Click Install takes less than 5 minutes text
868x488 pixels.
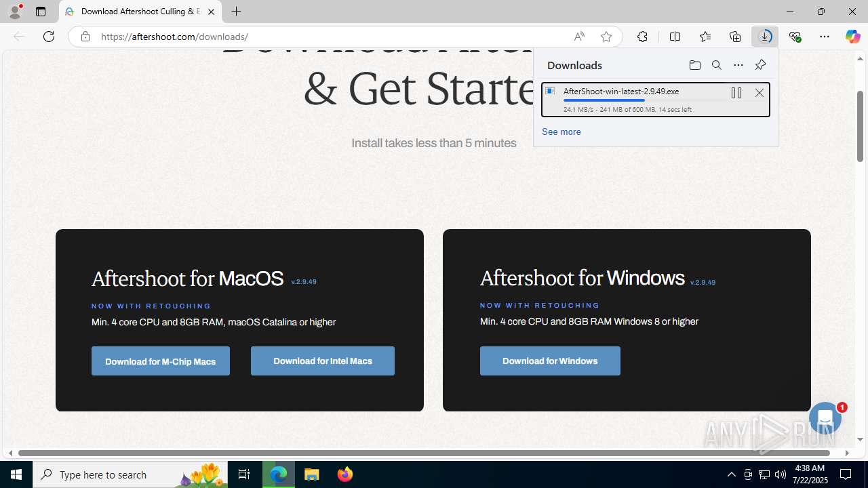(434, 143)
